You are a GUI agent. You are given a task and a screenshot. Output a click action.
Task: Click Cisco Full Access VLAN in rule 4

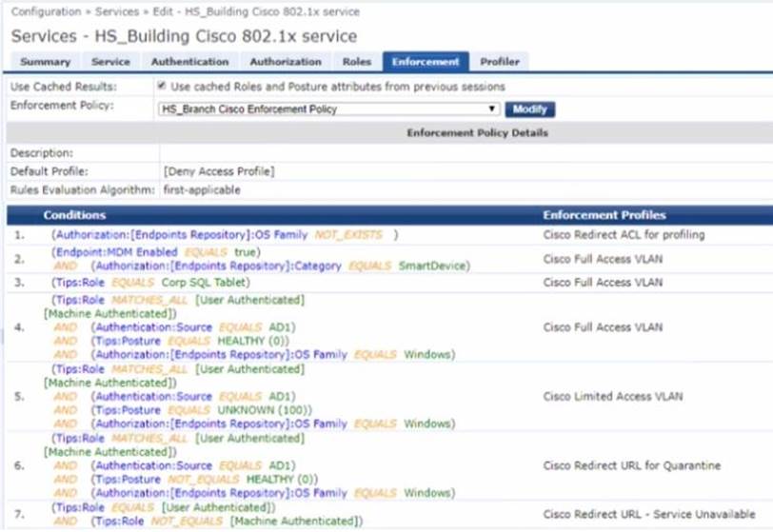[x=603, y=327]
